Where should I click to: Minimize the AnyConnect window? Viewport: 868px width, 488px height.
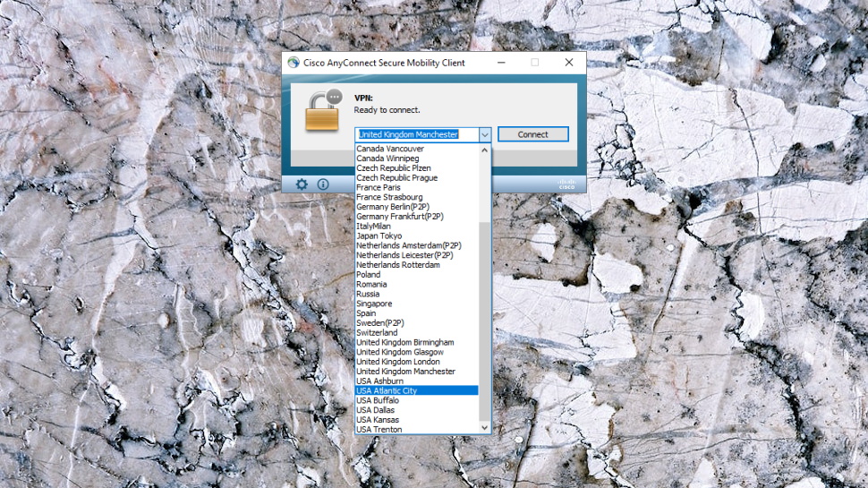click(501, 63)
